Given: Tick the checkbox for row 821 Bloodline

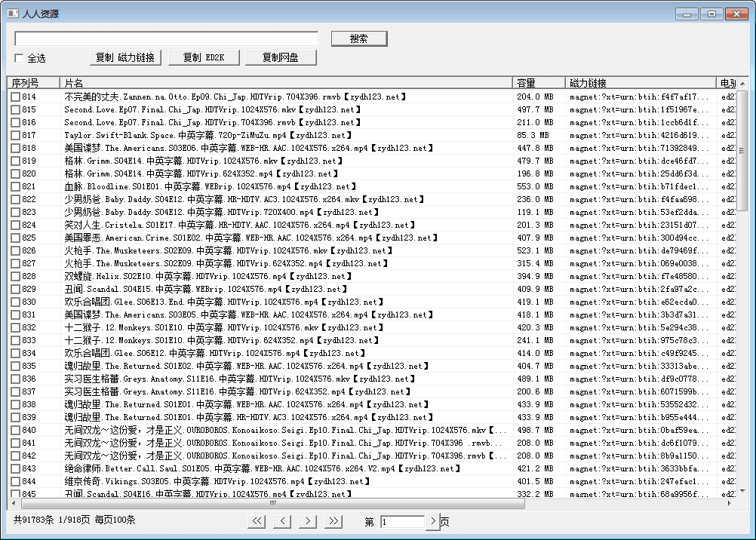Looking at the screenshot, I should [x=15, y=187].
